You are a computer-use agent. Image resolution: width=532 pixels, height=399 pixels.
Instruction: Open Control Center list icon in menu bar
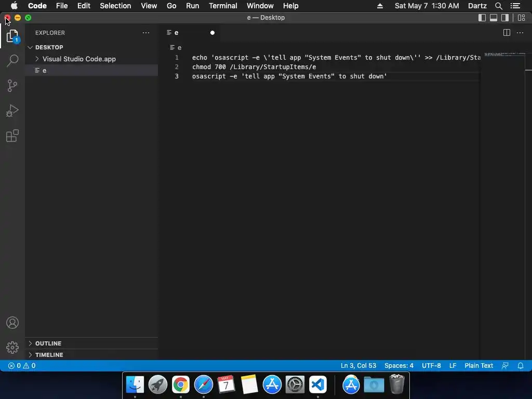[515, 6]
